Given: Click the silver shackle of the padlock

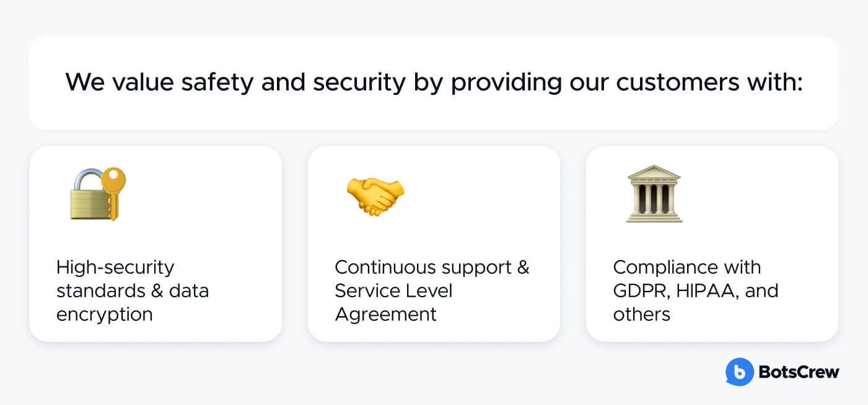Looking at the screenshot, I should point(87,180).
